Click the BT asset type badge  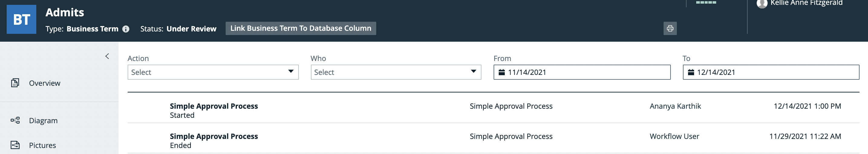(21, 20)
